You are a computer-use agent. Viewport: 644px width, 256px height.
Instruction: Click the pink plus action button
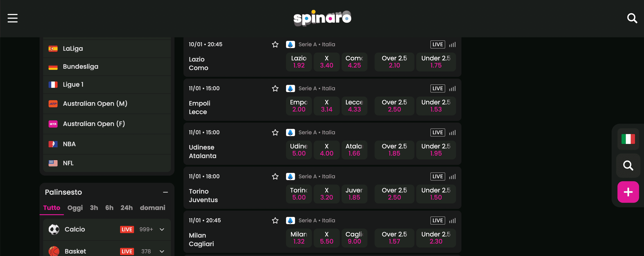pyautogui.click(x=628, y=192)
